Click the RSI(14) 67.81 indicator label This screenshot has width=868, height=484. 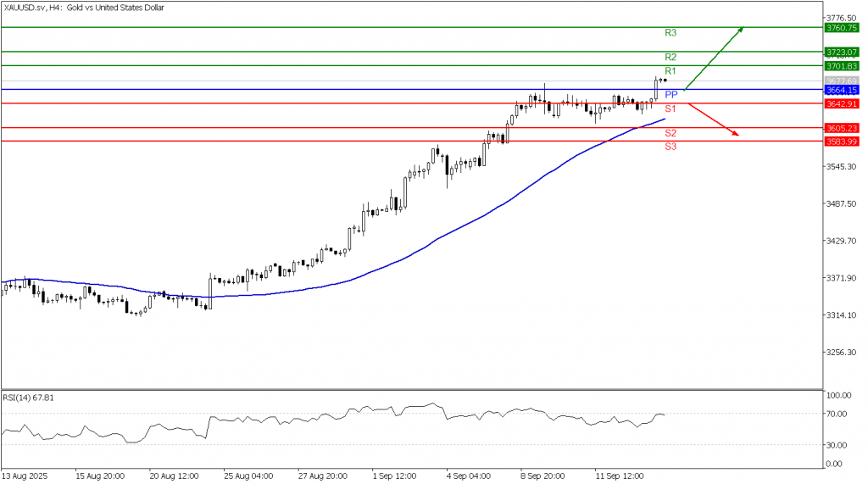(29, 398)
